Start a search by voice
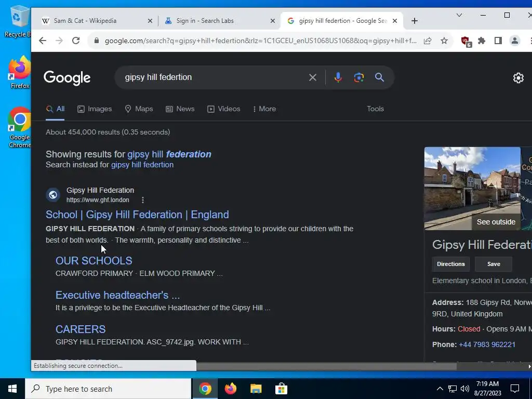This screenshot has height=399, width=532. (338, 77)
